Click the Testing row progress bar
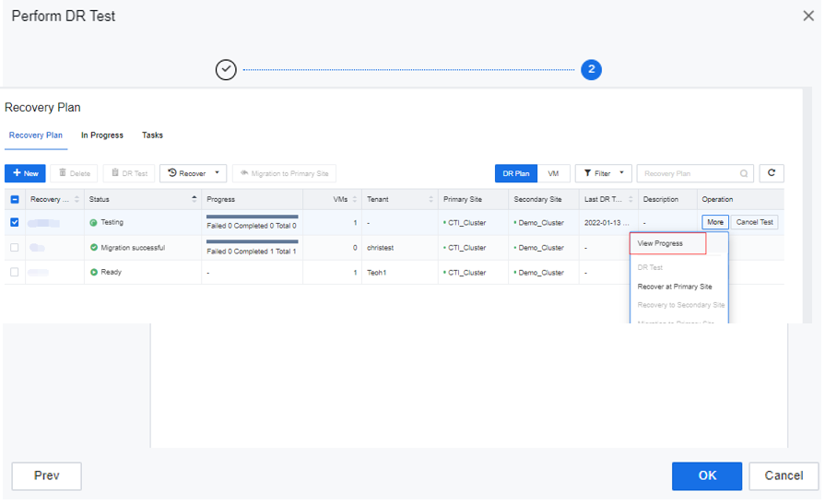The image size is (825, 504). pos(252,217)
